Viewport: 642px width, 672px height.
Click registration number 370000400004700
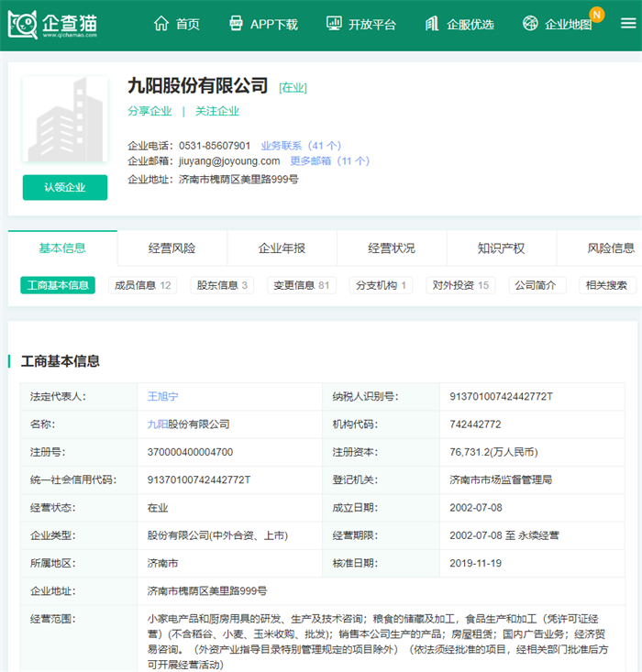pyautogui.click(x=190, y=452)
